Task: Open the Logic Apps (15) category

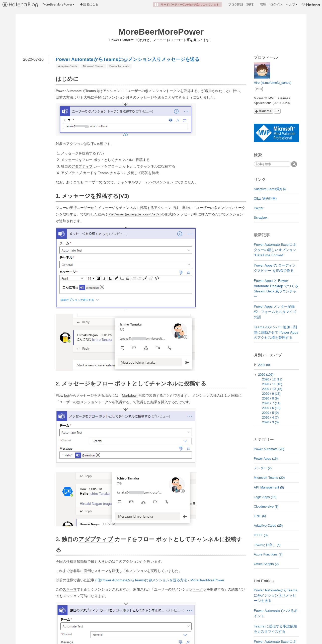Action: [x=265, y=497]
